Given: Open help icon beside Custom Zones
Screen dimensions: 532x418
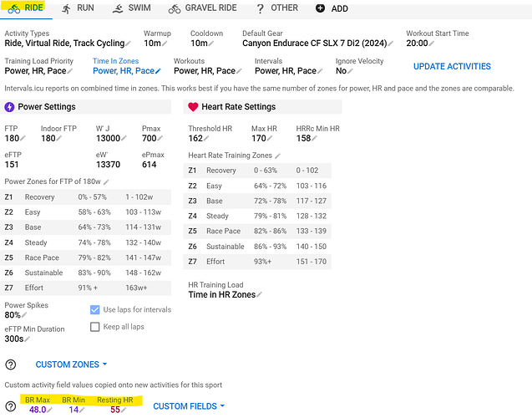Looking at the screenshot, I should coord(11,364).
